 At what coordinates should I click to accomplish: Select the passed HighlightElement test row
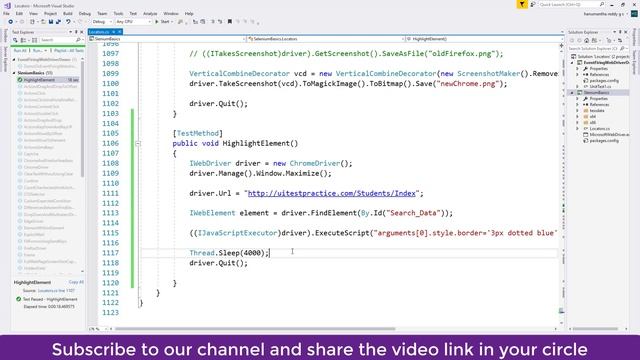click(48, 80)
